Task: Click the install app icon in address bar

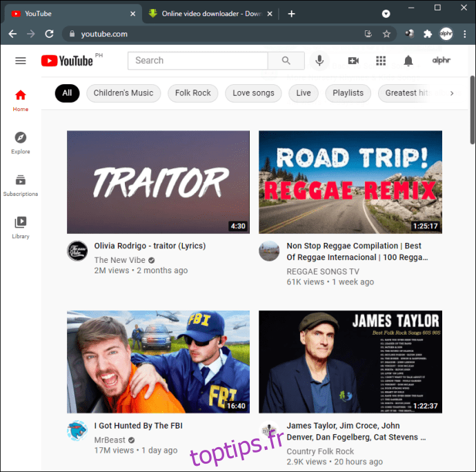Action: [368, 34]
